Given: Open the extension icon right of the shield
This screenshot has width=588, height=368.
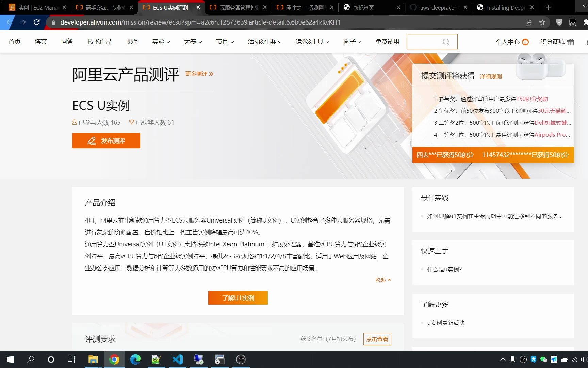Looking at the screenshot, I should [573, 22].
